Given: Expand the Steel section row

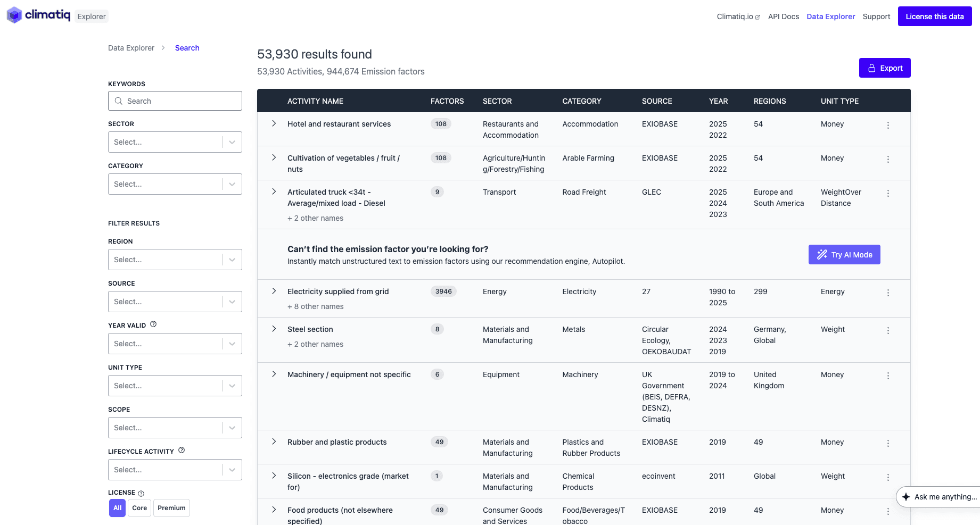Looking at the screenshot, I should pyautogui.click(x=274, y=329).
